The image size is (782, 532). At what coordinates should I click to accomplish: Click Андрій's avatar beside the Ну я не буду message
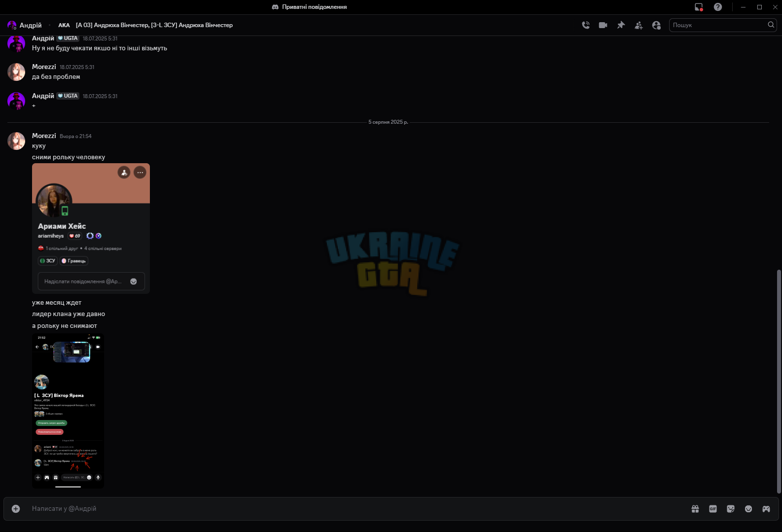tap(16, 43)
